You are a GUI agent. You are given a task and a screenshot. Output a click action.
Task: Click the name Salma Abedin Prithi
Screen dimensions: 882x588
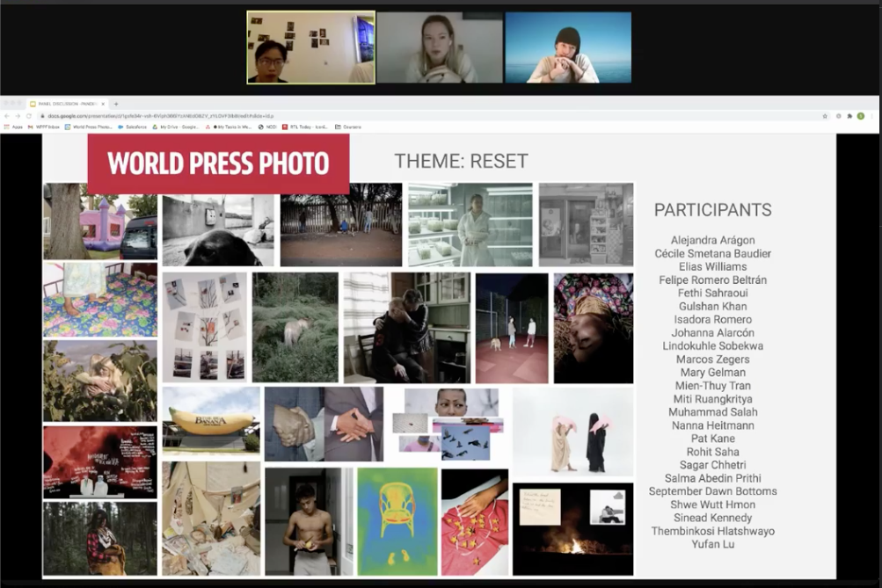pos(712,478)
